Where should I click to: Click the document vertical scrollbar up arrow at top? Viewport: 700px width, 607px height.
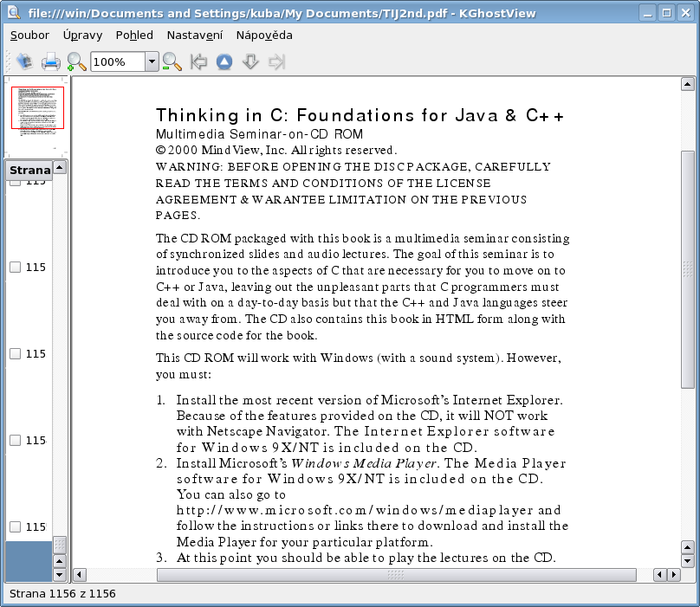coord(688,84)
